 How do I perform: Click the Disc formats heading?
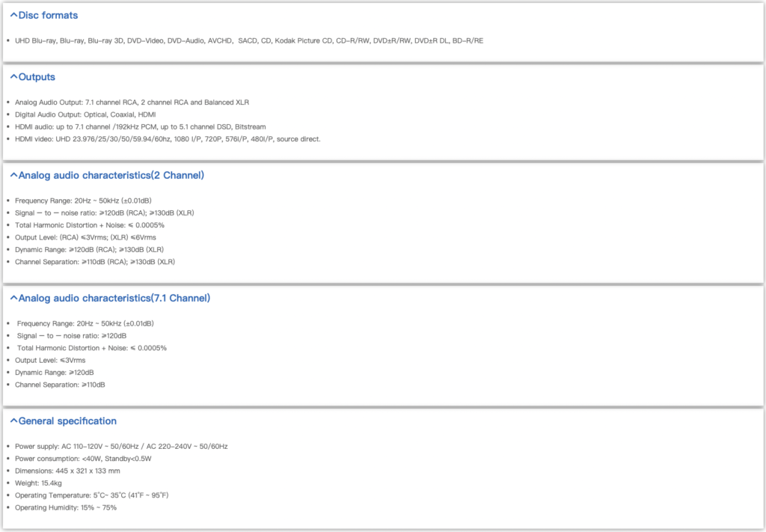48,15
